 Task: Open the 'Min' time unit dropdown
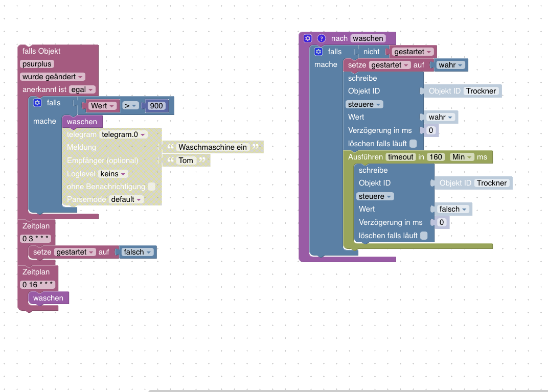462,157
